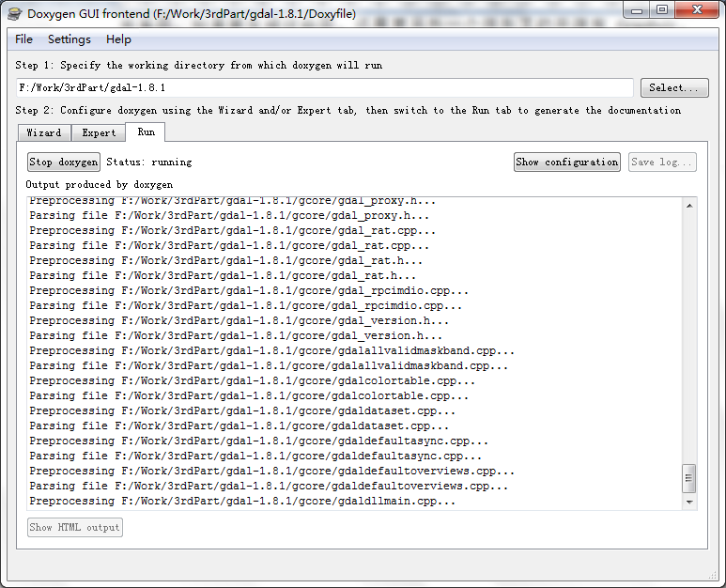726x588 pixels.
Task: Click the line 'Parsing file ...gdal_rat.h...'
Action: click(x=223, y=275)
